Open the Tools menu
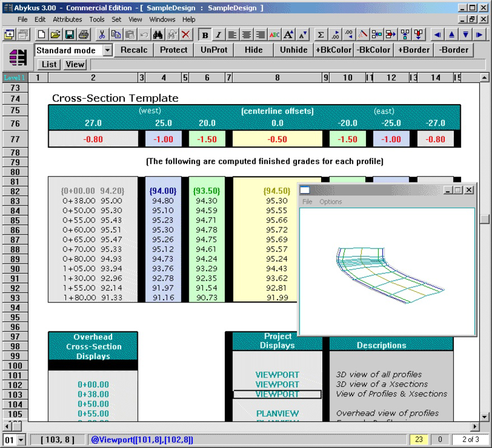492x448 pixels. coord(96,20)
